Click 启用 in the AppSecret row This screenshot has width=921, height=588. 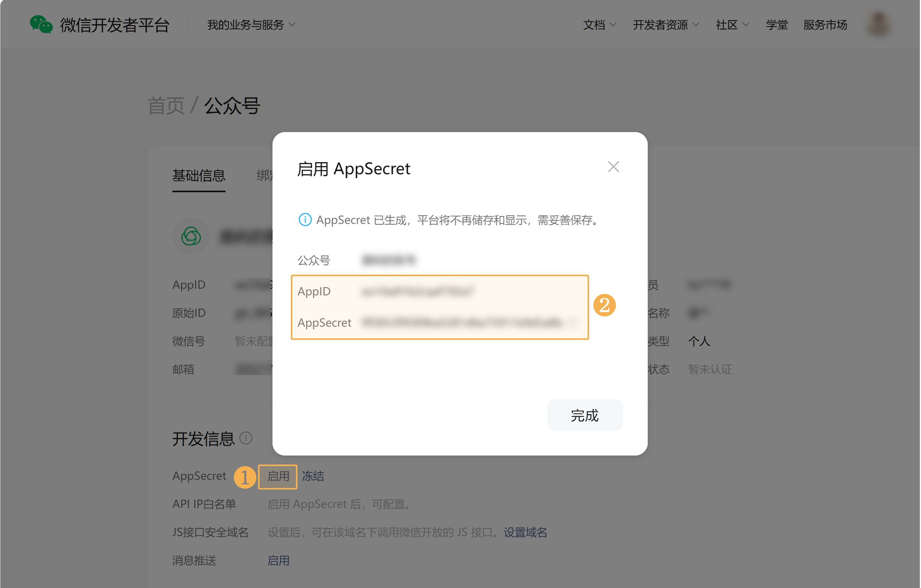coord(278,476)
